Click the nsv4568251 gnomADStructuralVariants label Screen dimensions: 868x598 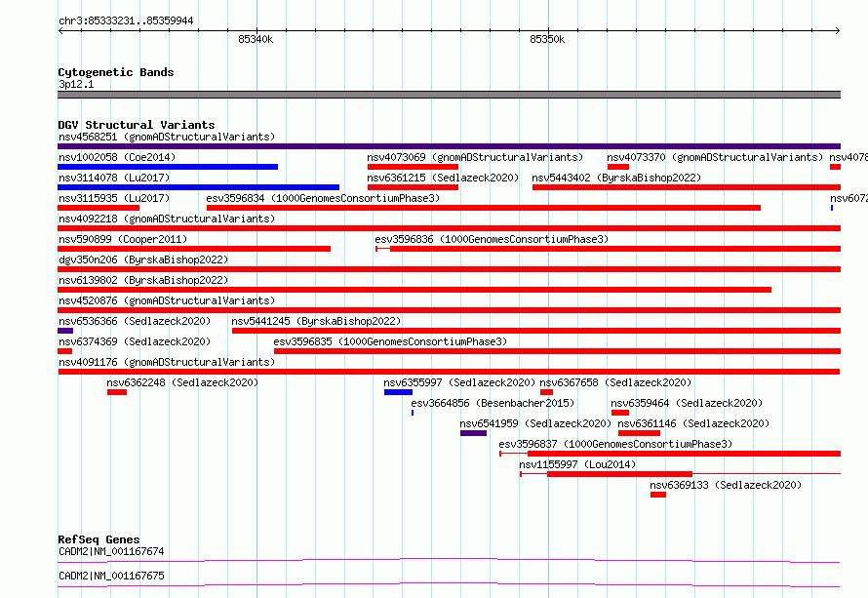(167, 137)
